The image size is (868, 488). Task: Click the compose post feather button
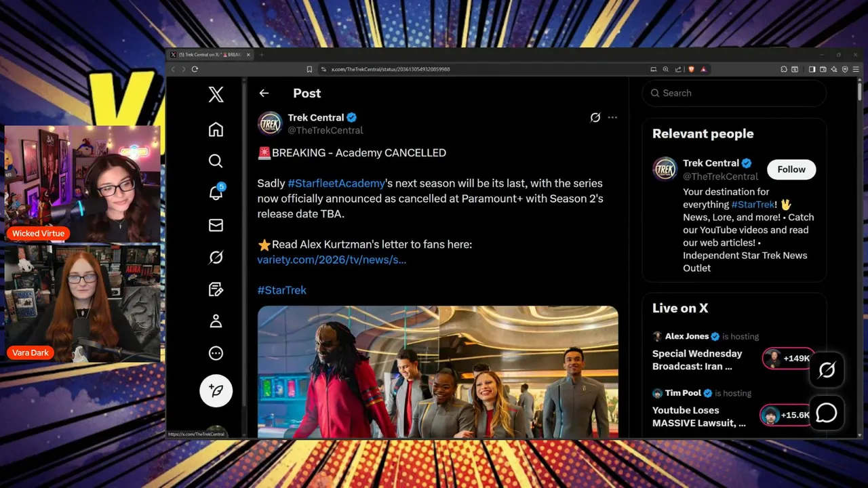click(x=216, y=390)
